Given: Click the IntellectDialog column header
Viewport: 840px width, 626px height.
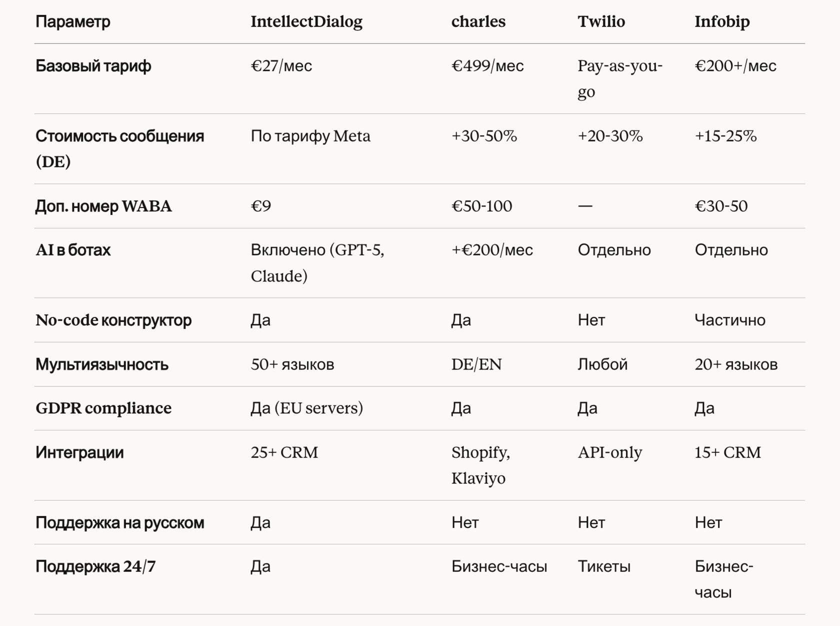Looking at the screenshot, I should (306, 22).
